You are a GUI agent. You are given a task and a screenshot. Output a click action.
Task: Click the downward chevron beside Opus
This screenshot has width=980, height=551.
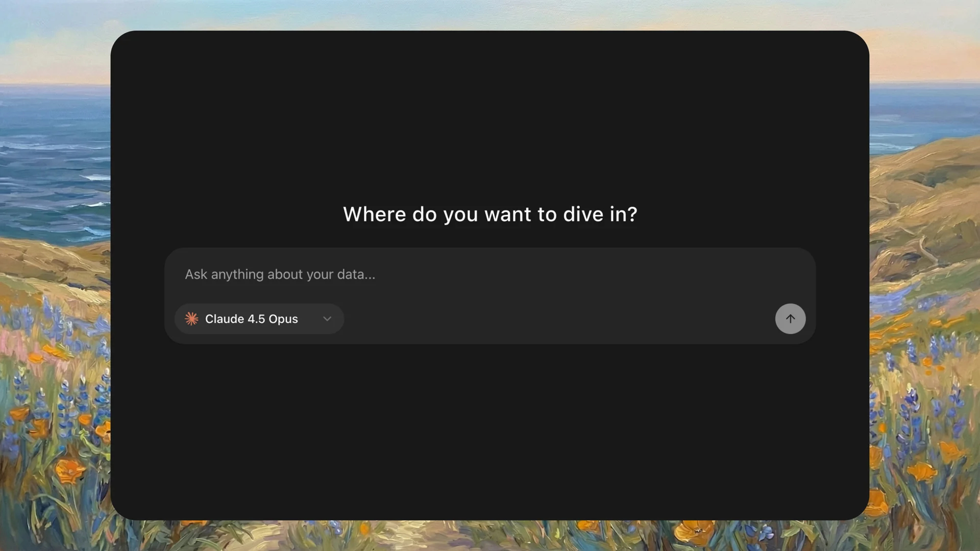click(x=327, y=319)
